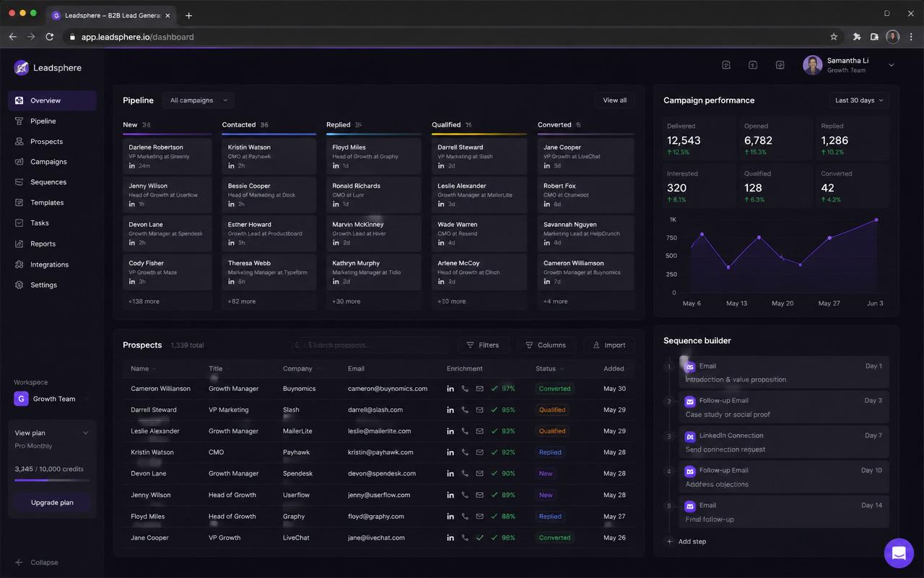
Task: Open the Growth Team workspace switcher
Action: 51,399
